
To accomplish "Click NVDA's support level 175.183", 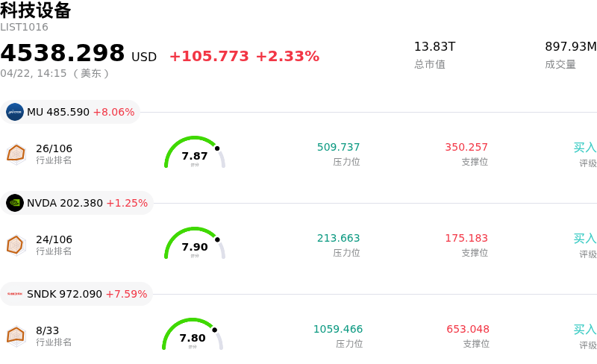I will click(x=466, y=239).
